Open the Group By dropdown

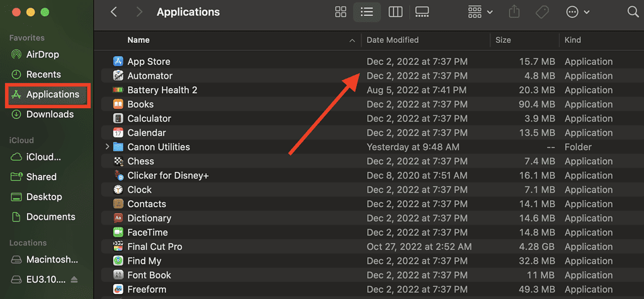(480, 12)
